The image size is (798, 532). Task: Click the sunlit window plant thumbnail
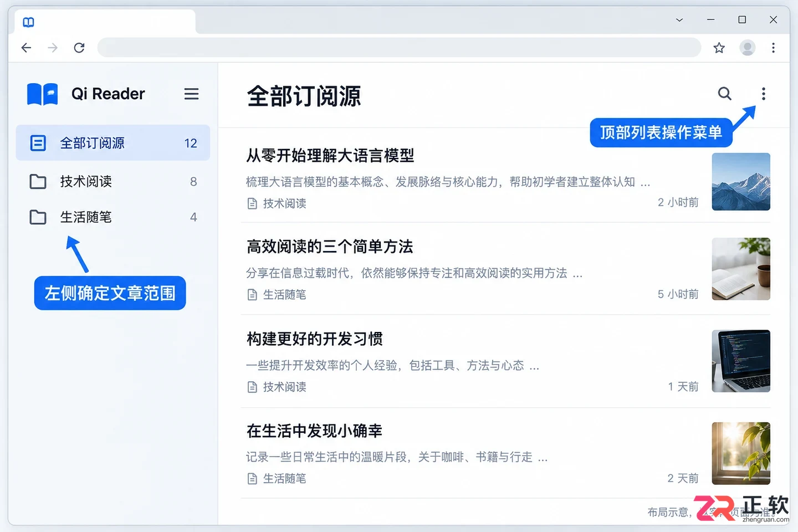741,453
